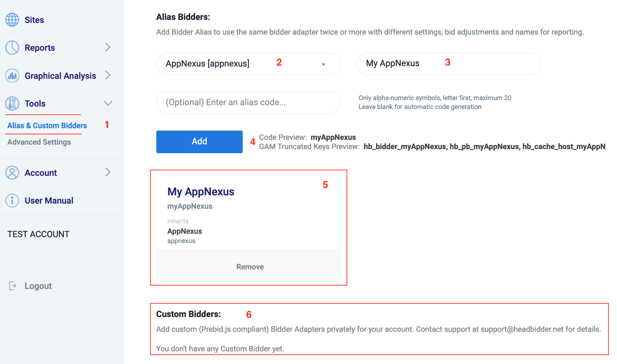Click the bar chart Graphical Analysis icon
Viewport: 617px width, 364px height.
click(x=12, y=76)
